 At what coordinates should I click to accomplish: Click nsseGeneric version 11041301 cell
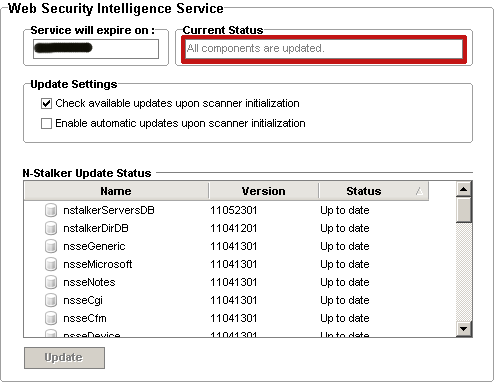coord(233,246)
